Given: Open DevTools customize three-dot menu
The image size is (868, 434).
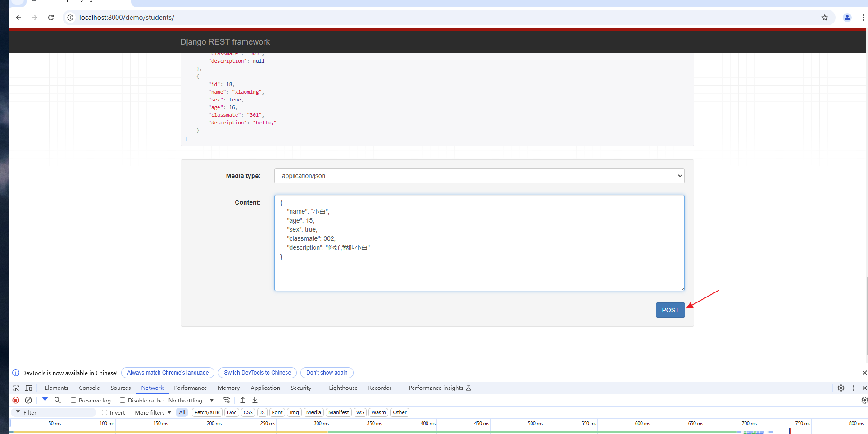Looking at the screenshot, I should pyautogui.click(x=854, y=388).
